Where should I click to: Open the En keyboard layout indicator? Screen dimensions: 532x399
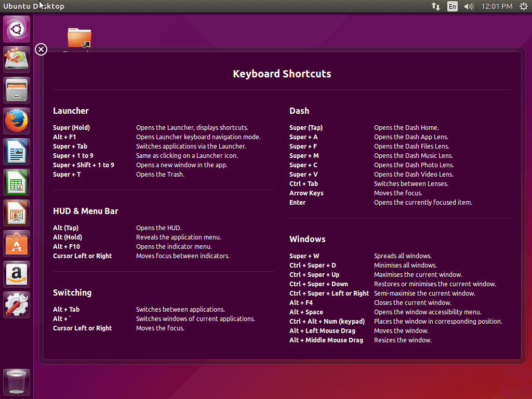(x=453, y=6)
